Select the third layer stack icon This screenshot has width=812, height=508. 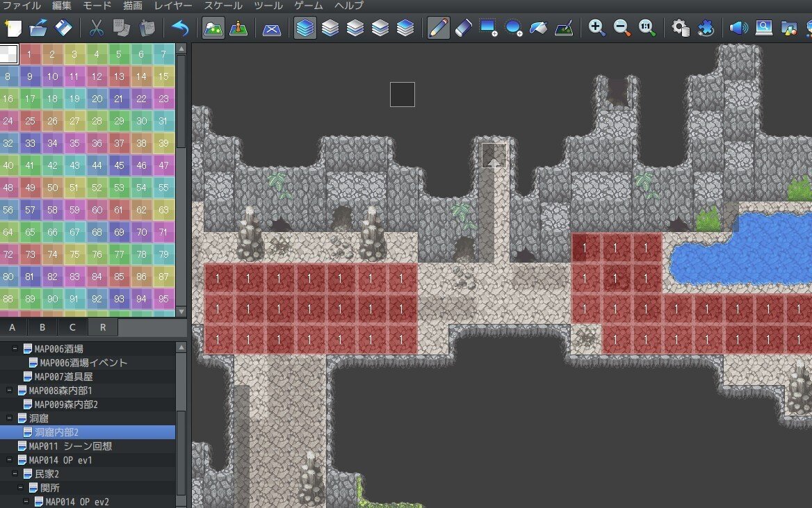pyautogui.click(x=355, y=27)
